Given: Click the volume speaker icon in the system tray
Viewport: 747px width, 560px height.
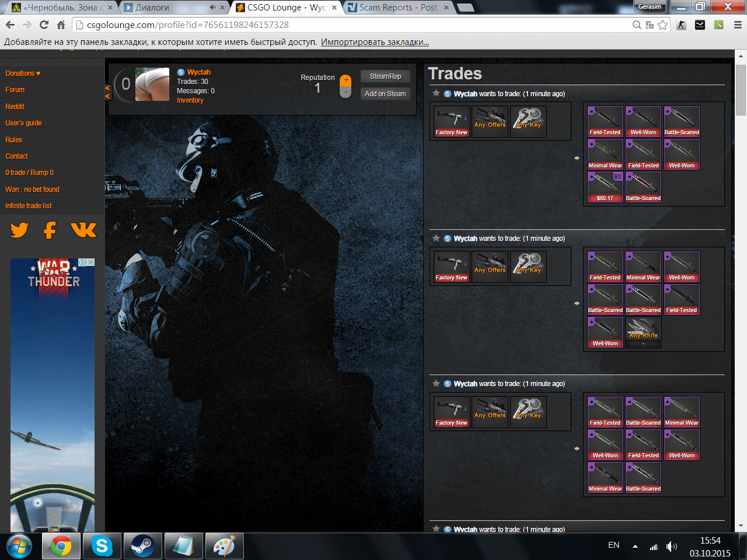Looking at the screenshot, I should pos(672,547).
